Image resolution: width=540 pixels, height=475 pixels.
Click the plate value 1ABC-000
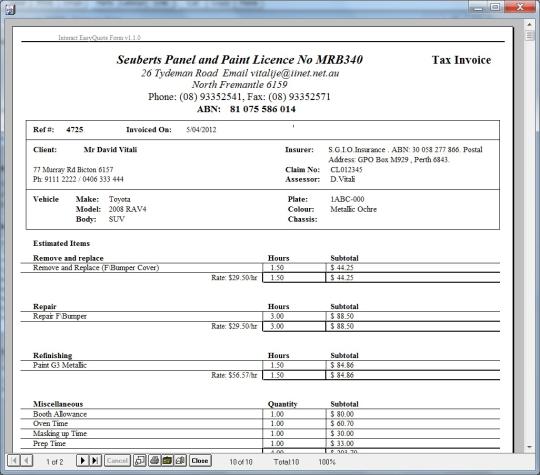coord(347,199)
